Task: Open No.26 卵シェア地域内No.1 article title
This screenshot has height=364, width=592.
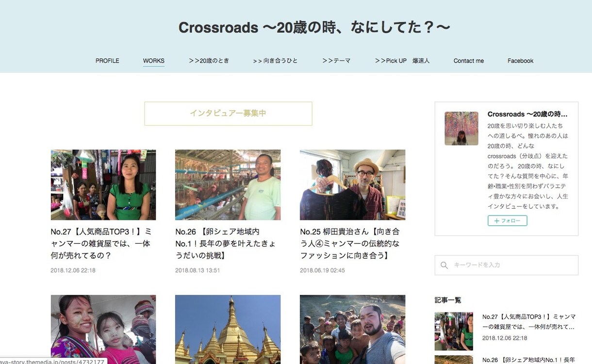Action: click(x=226, y=244)
